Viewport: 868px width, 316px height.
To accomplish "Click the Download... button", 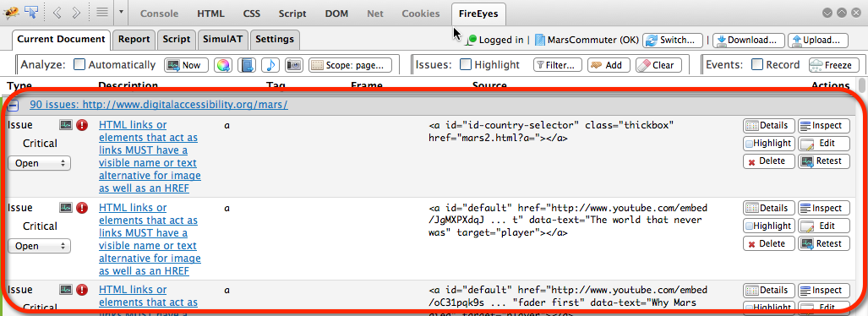I will pyautogui.click(x=749, y=41).
